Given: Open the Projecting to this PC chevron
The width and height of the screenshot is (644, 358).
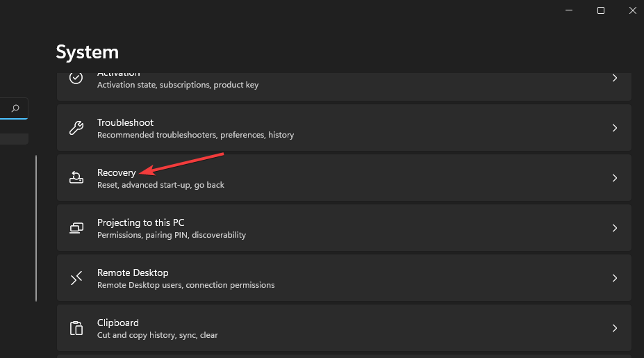Looking at the screenshot, I should click(x=614, y=228).
